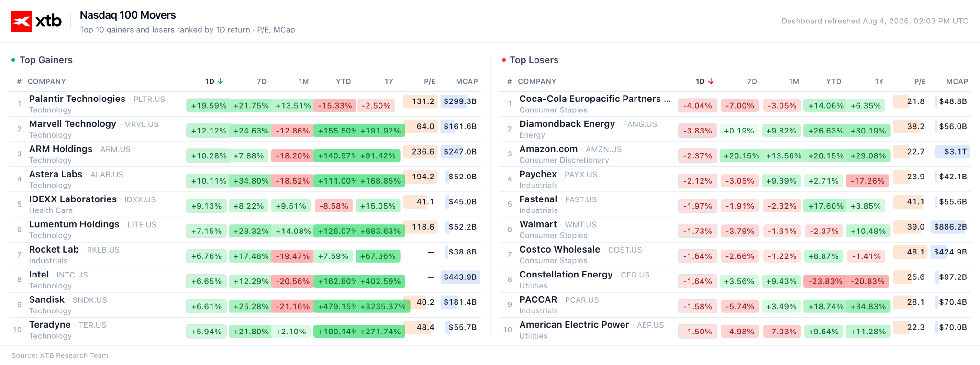Click the FANG.US ticker symbol
Screen dimensions: 980x365
pos(640,124)
